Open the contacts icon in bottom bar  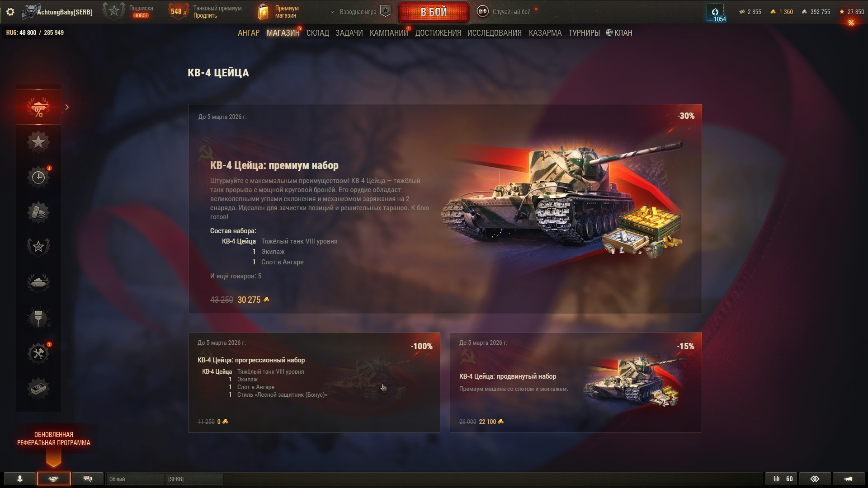pos(19,479)
